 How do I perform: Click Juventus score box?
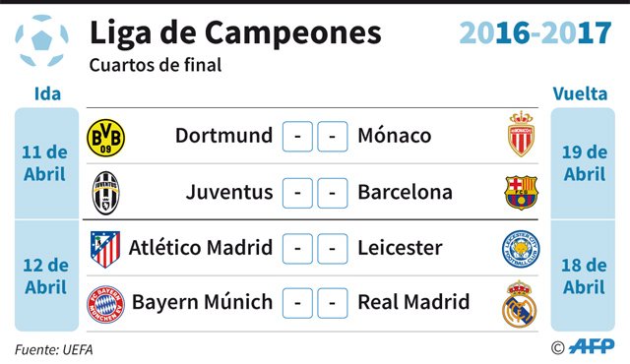[x=297, y=193]
